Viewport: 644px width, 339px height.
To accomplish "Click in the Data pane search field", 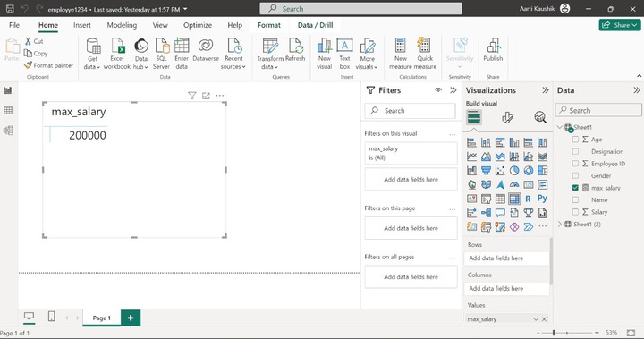I will click(598, 110).
